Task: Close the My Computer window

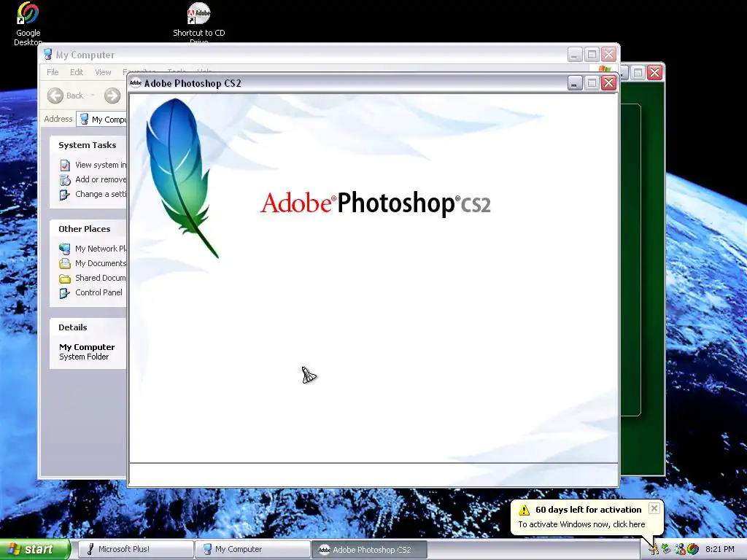Action: click(x=608, y=54)
